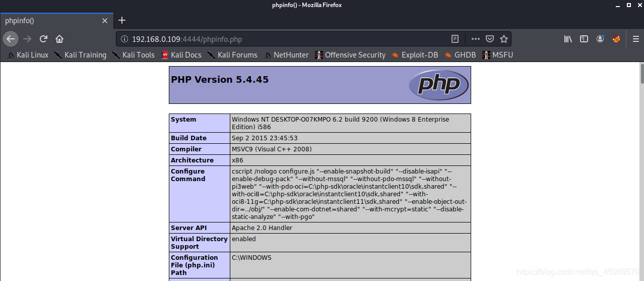The width and height of the screenshot is (644, 281).
Task: Click the forward navigation arrow
Action: point(27,39)
